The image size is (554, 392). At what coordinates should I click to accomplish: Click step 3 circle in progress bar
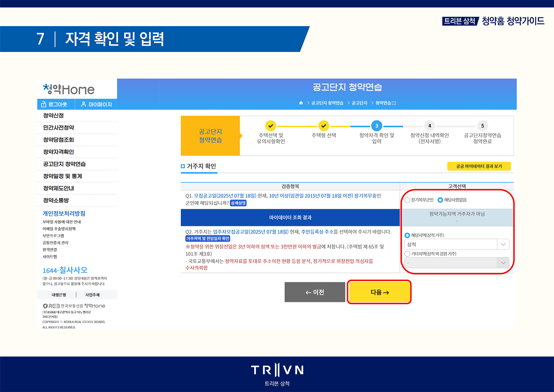coord(377,126)
